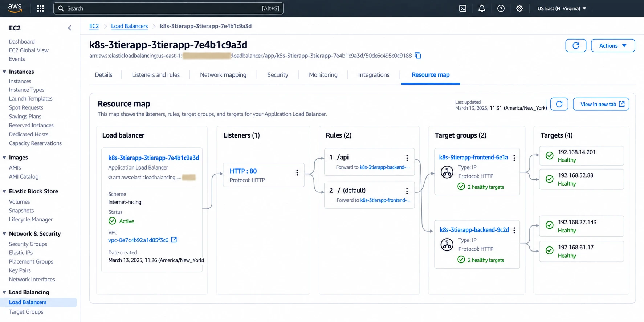
Task: Collapse the Network & Security section
Action: point(4,234)
